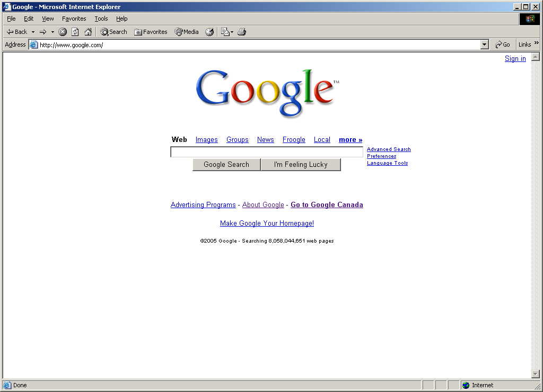Viewport: 543px width, 392px height.
Task: Click in the Google search text box
Action: [267, 152]
